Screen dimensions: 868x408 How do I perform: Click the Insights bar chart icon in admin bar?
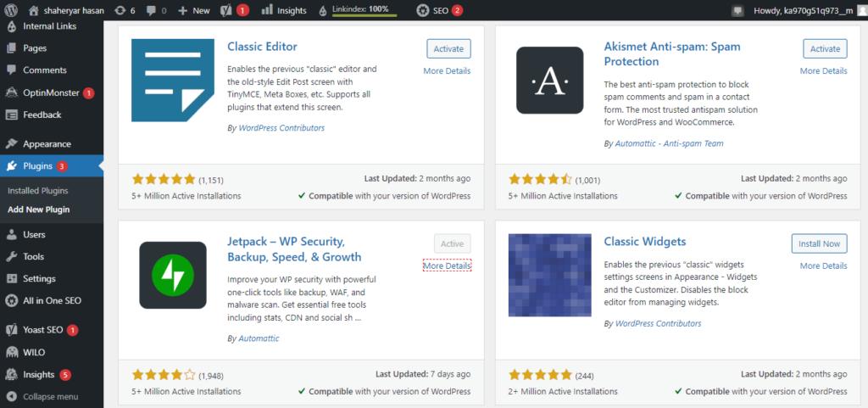click(x=266, y=9)
